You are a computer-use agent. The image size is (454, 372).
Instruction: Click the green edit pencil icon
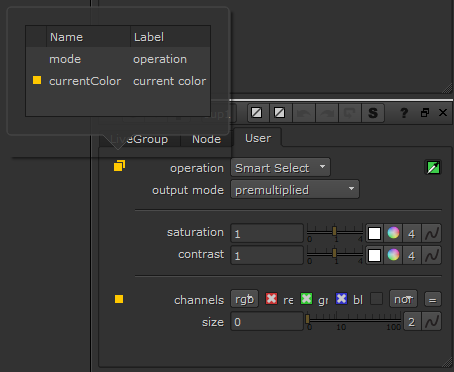(433, 167)
